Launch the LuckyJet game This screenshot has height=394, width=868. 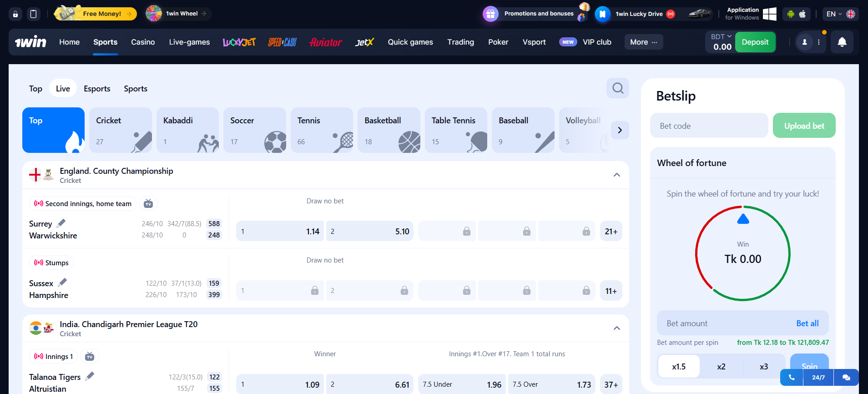point(239,42)
